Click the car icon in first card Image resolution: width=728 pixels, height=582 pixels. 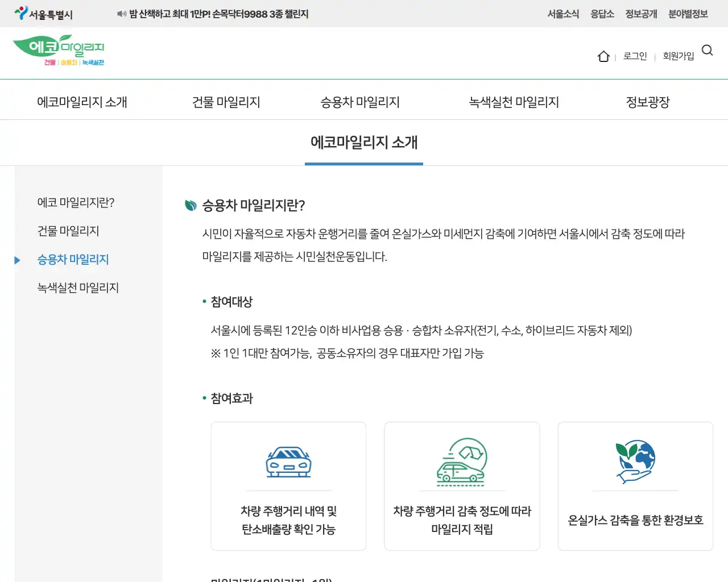coord(288,462)
